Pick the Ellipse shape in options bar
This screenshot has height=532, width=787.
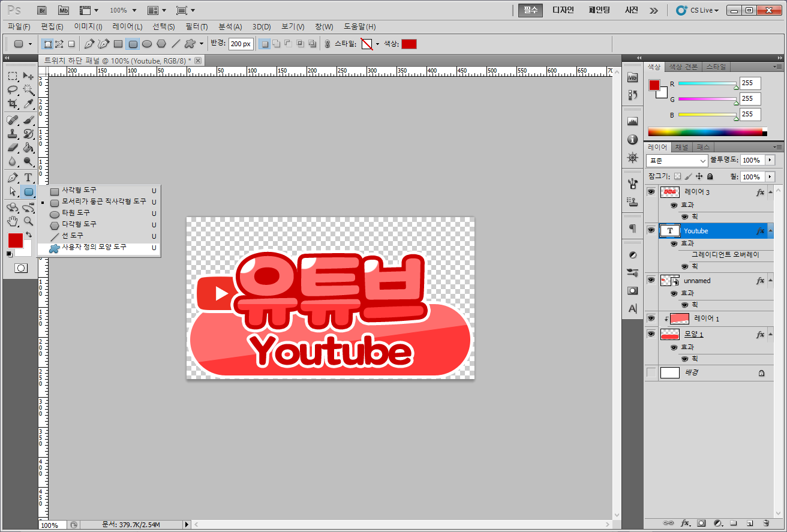pos(147,44)
